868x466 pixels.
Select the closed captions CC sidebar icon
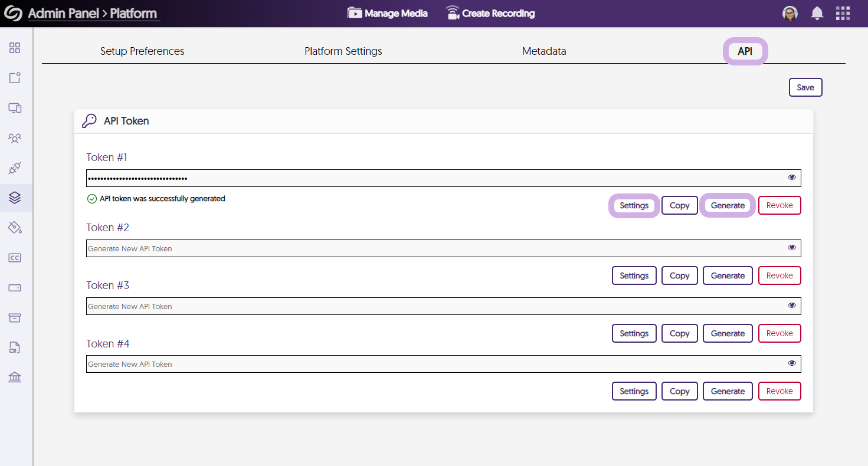[15, 258]
